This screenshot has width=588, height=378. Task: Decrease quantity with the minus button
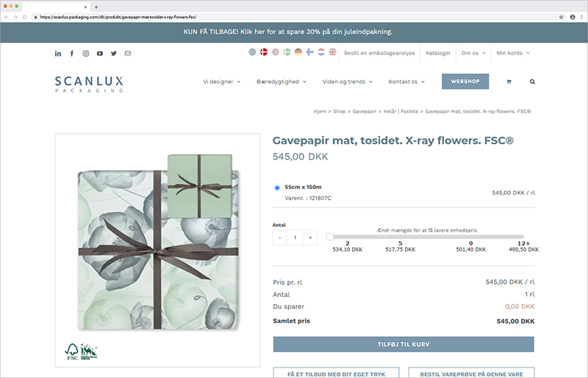pos(280,238)
